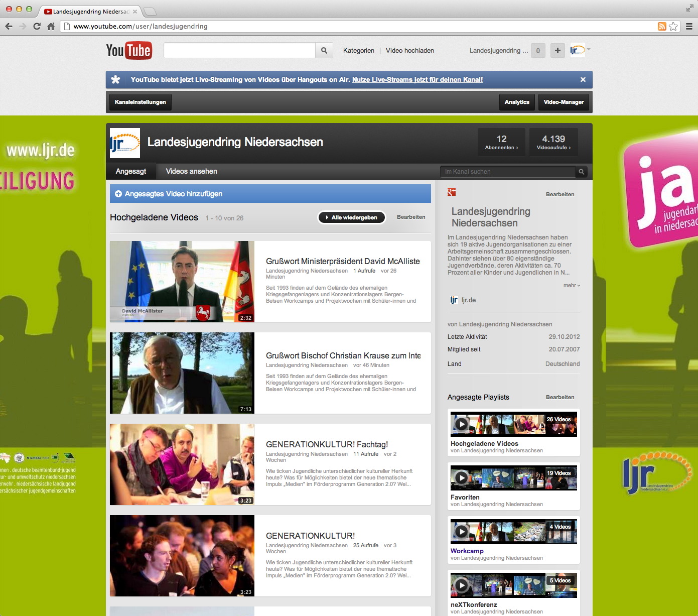Open the browser menu icon
The height and width of the screenshot is (616, 698).
[689, 26]
